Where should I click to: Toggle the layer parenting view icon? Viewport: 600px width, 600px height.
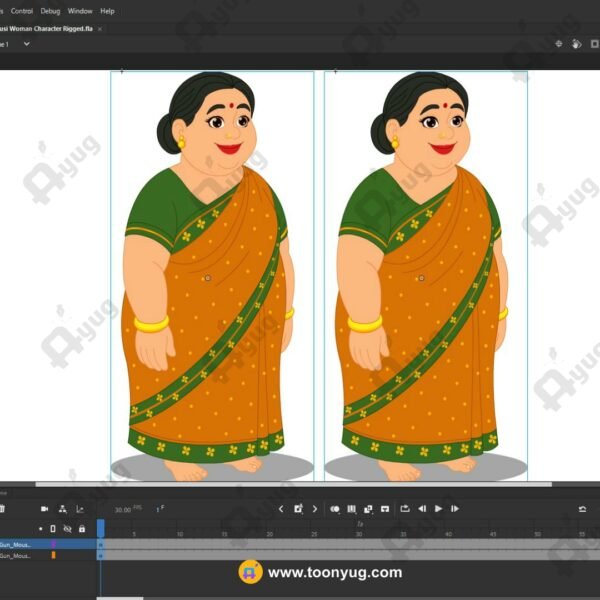click(x=62, y=509)
